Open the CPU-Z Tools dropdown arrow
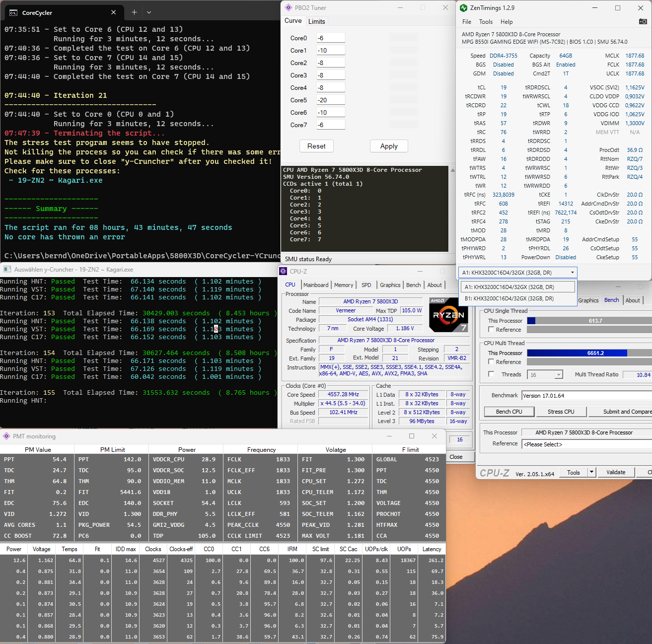 coord(591,472)
